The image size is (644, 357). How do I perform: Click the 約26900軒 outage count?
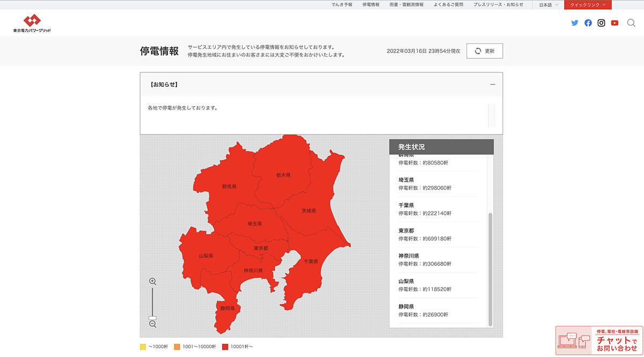pos(436,314)
